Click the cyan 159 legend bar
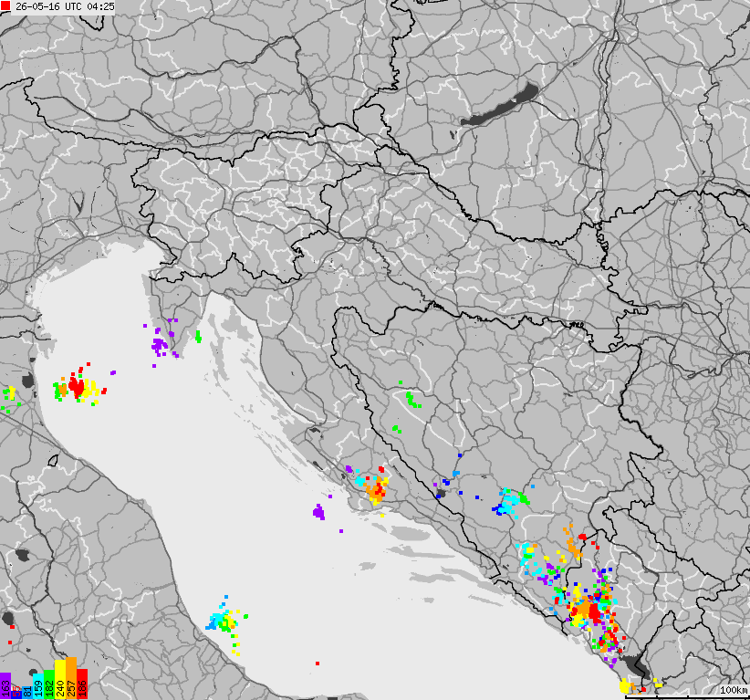Viewport: 750px width, 700px height. [x=38, y=686]
